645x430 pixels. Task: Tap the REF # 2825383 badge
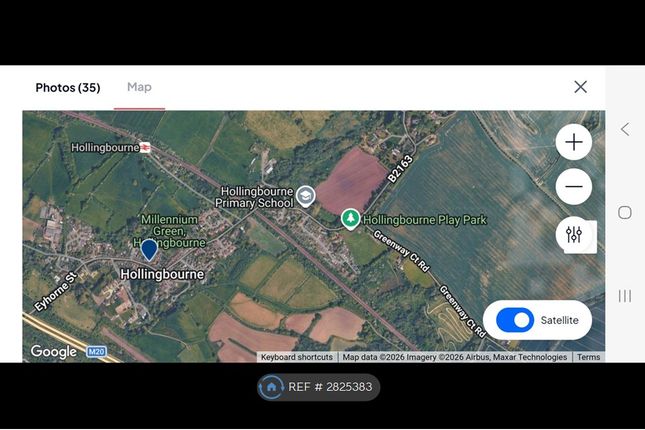click(320, 387)
